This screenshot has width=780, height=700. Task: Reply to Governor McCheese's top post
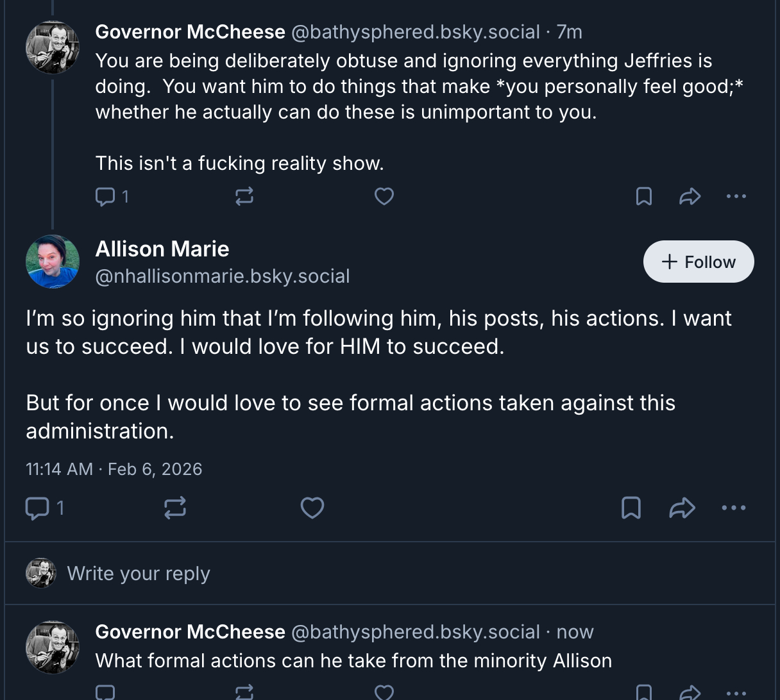(105, 196)
